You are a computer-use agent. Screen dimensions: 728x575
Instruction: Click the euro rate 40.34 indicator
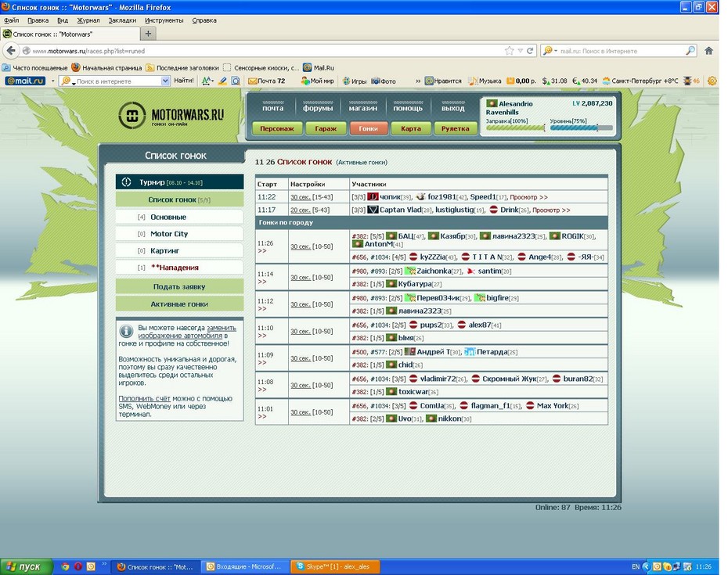click(x=585, y=81)
